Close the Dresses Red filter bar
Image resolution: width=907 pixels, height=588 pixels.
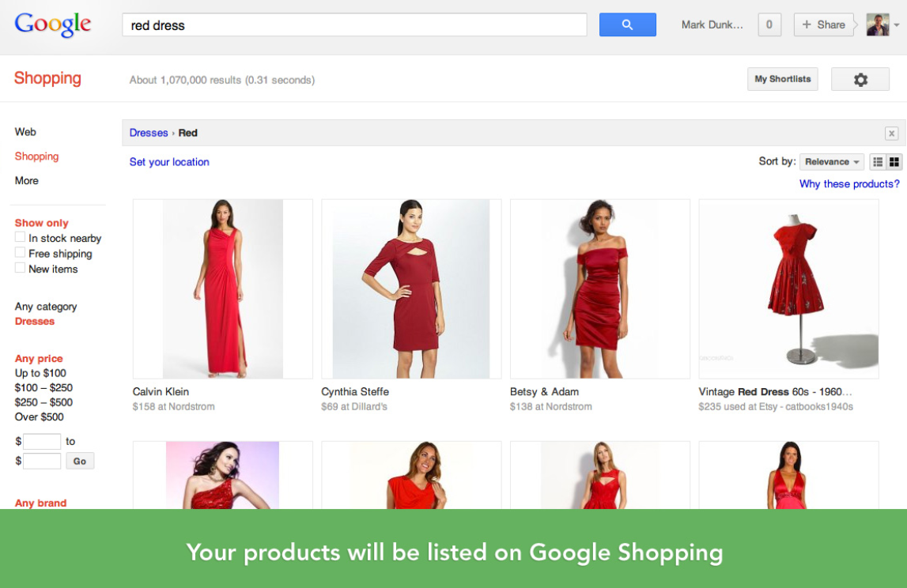891,133
